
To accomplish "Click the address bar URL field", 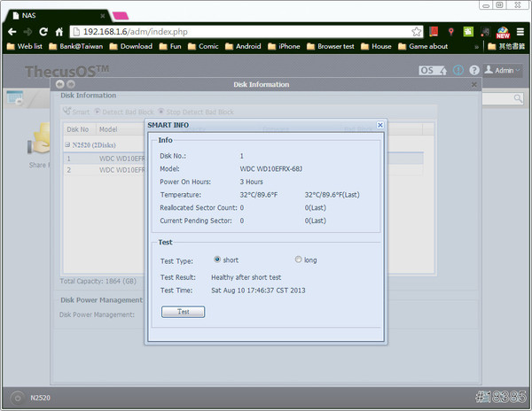I will [239, 31].
